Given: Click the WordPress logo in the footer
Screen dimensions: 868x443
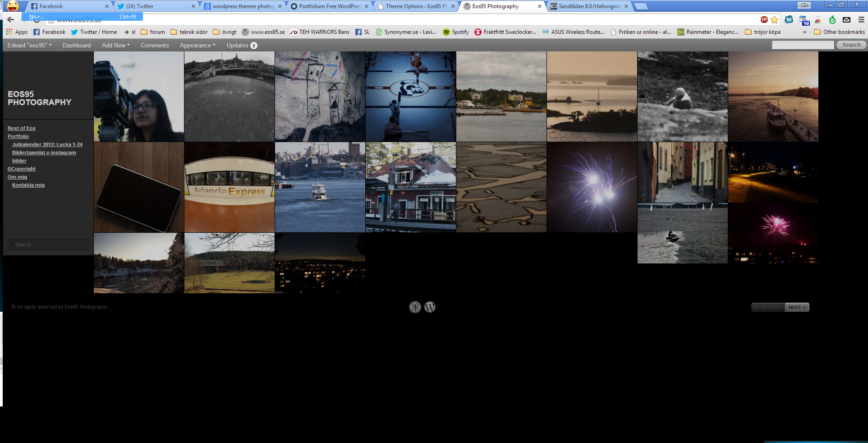Looking at the screenshot, I should click(x=430, y=307).
